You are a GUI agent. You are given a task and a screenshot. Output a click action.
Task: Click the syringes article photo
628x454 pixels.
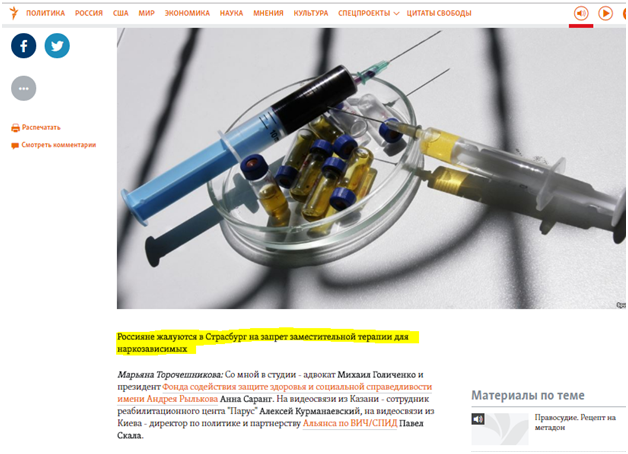tap(371, 168)
